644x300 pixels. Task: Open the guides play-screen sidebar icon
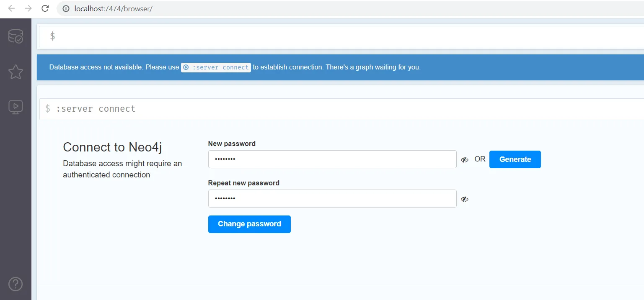point(16,108)
